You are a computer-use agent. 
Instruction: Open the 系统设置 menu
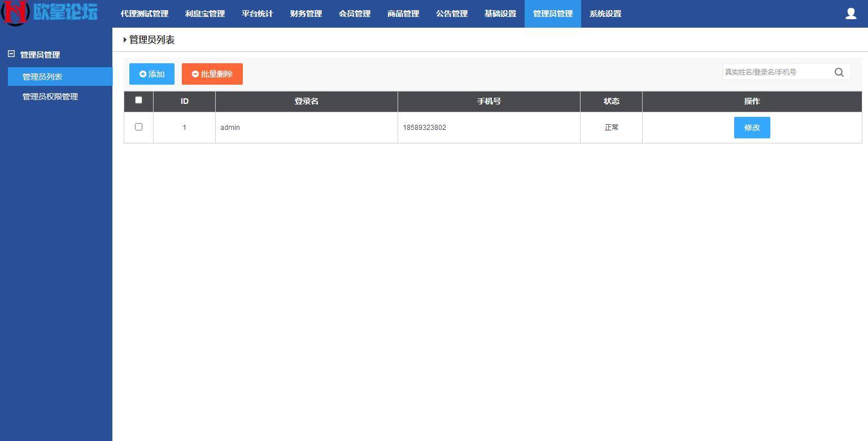[x=605, y=13]
